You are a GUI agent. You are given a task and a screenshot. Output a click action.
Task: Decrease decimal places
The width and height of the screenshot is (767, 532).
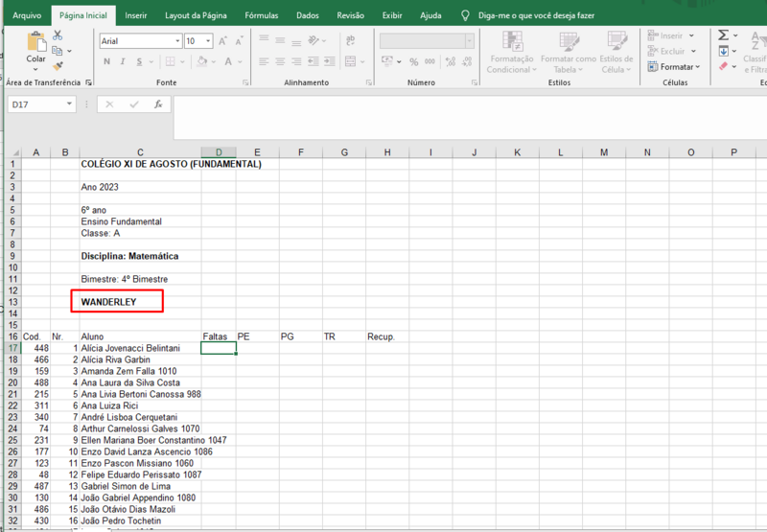pos(467,61)
